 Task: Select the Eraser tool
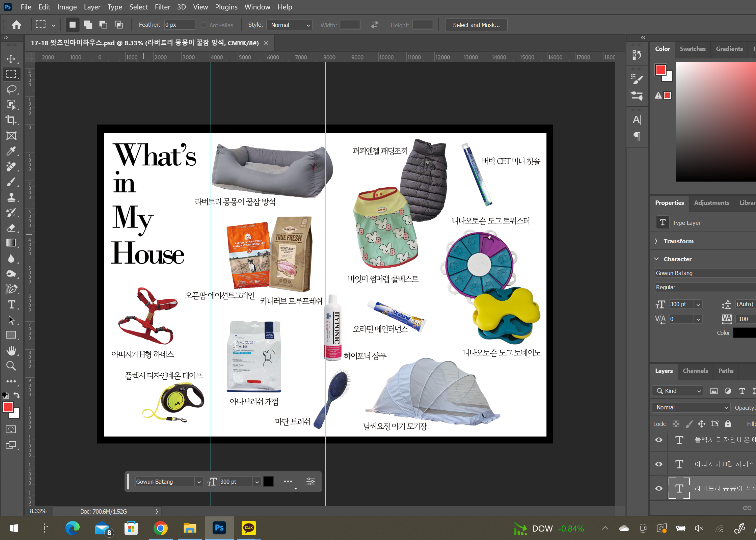(11, 228)
